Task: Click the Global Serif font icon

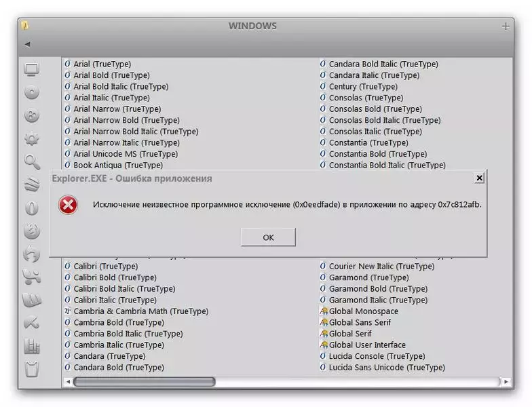Action: point(324,334)
